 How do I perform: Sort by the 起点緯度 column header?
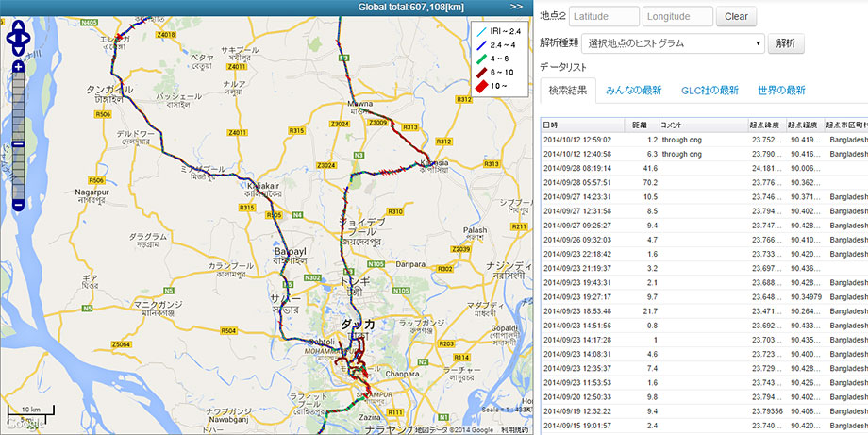(766, 125)
